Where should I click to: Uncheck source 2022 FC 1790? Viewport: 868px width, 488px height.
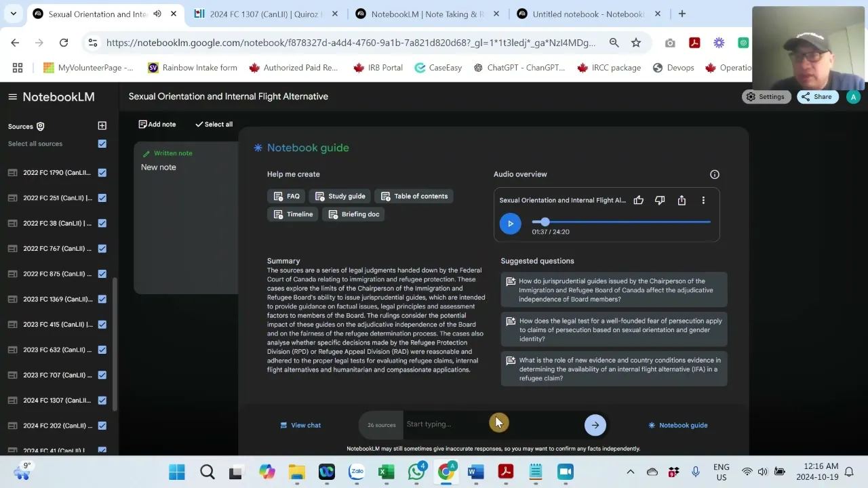point(102,173)
